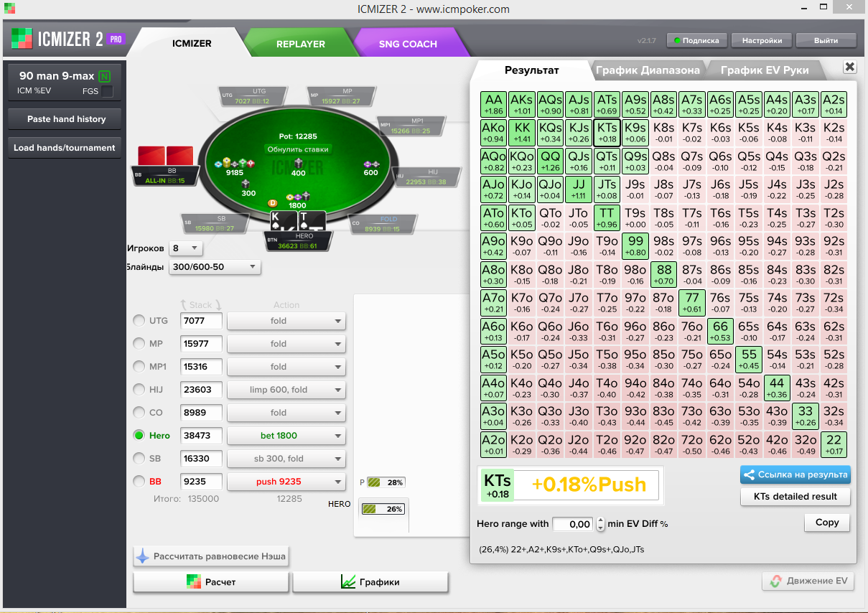This screenshot has height=613, width=868.
Task: Select the CO radio button
Action: pos(139,413)
